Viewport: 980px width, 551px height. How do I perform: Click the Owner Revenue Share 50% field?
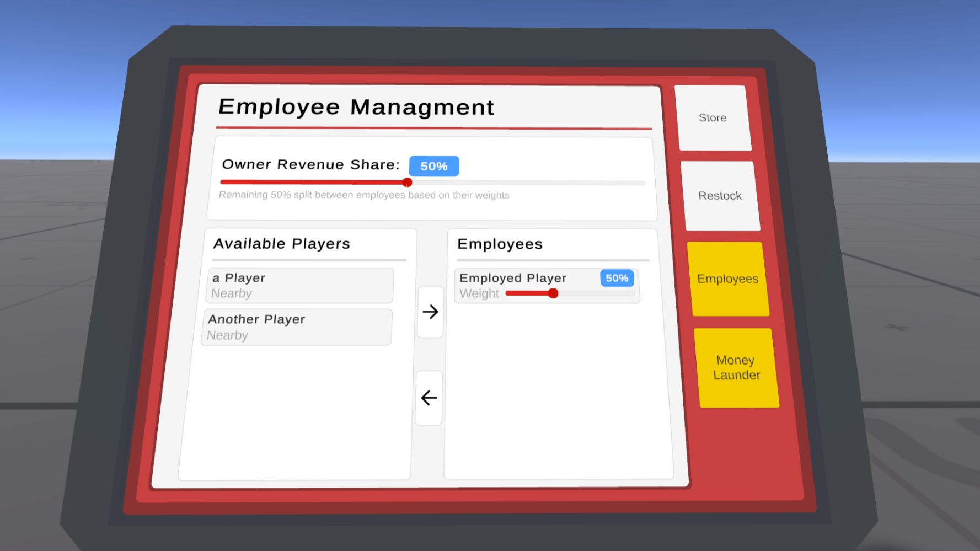coord(434,166)
